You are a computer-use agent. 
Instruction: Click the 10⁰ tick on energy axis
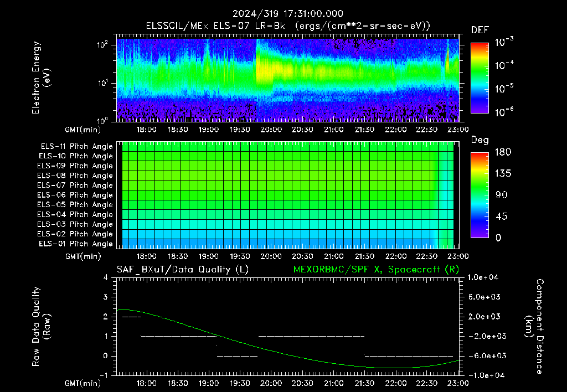click(x=103, y=120)
